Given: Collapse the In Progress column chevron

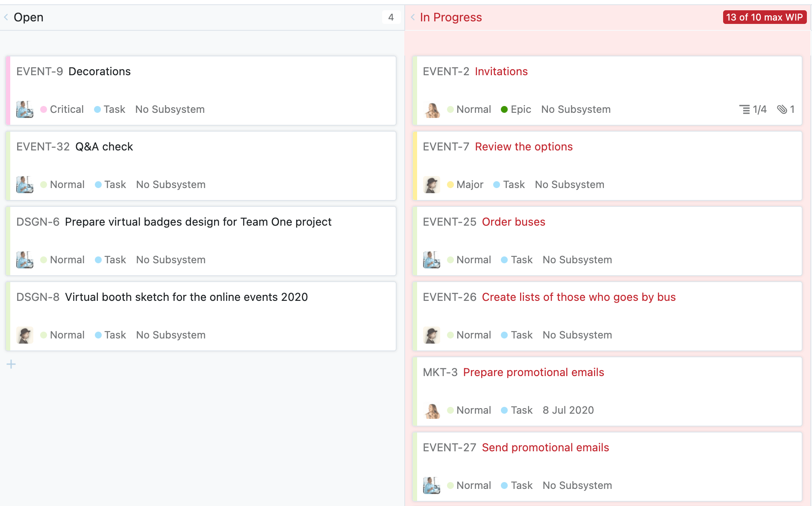Looking at the screenshot, I should 413,17.
